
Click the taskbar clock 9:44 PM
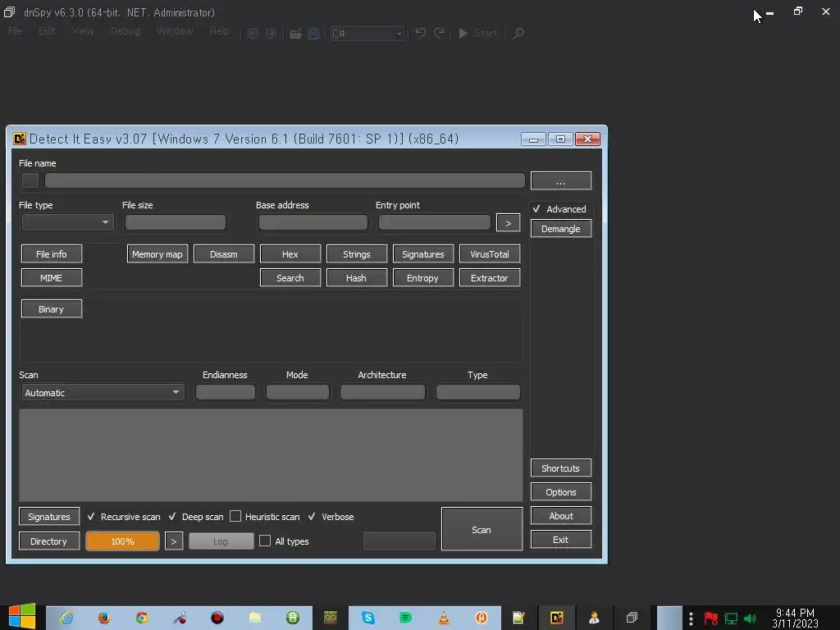coord(795,613)
